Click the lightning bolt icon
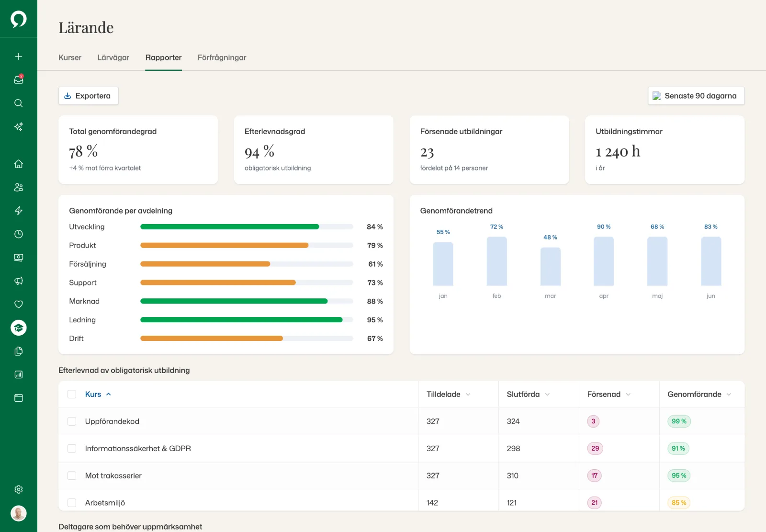Image resolution: width=766 pixels, height=532 pixels. point(19,211)
